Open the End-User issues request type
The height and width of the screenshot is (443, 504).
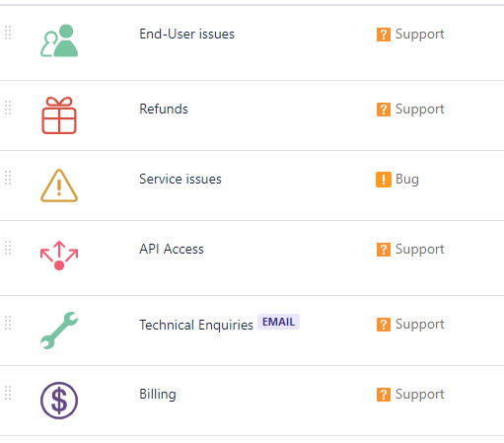point(186,34)
